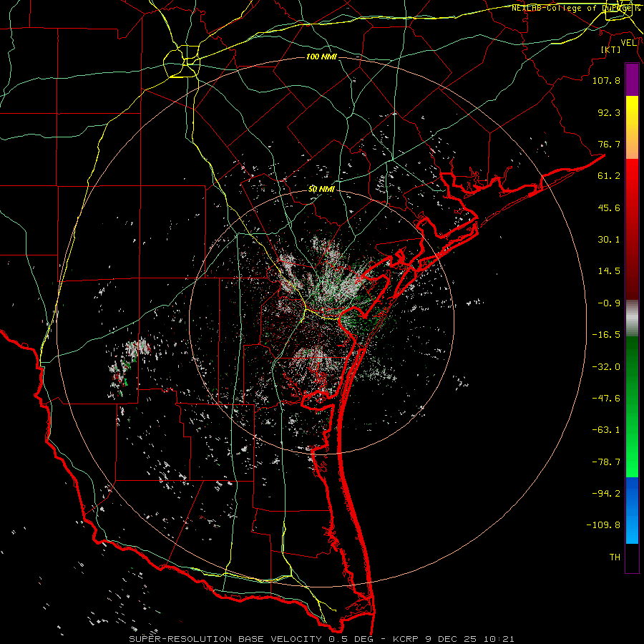The height and width of the screenshot is (644, 644).
Task: Click the VEL legend title
Action: [629, 43]
